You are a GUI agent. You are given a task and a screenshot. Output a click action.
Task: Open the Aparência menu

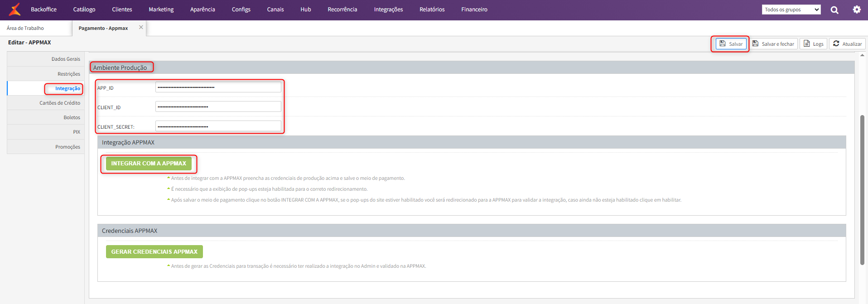pyautogui.click(x=203, y=10)
